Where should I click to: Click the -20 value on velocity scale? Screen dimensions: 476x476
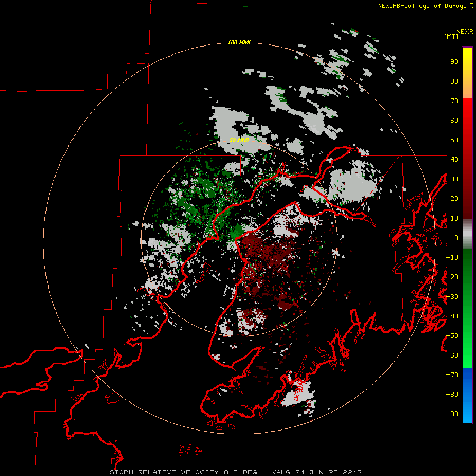[x=452, y=277]
